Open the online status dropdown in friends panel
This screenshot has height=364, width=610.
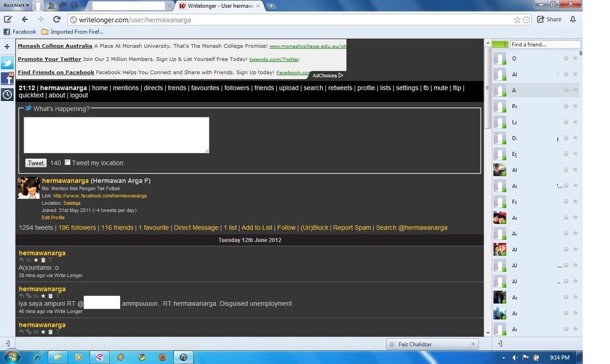click(500, 44)
